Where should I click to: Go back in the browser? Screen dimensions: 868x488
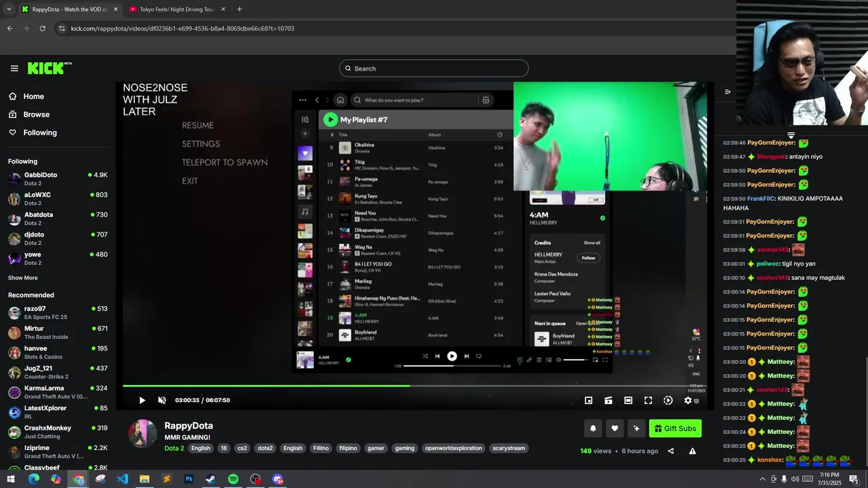[9, 28]
